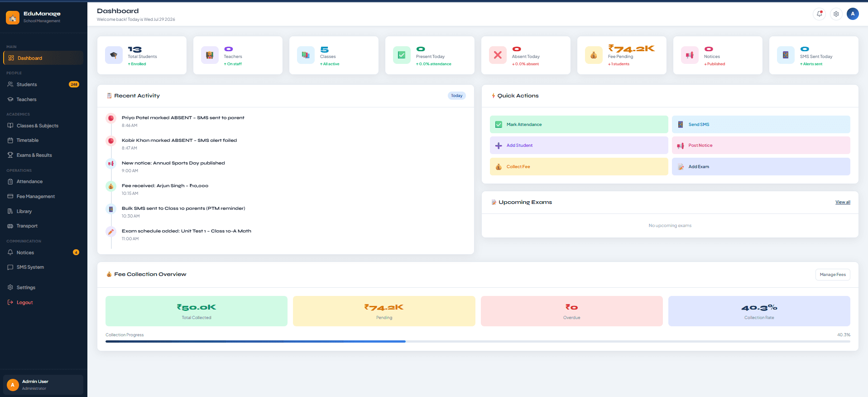The width and height of the screenshot is (868, 397).
Task: Open the settings gear icon in header
Action: click(836, 14)
